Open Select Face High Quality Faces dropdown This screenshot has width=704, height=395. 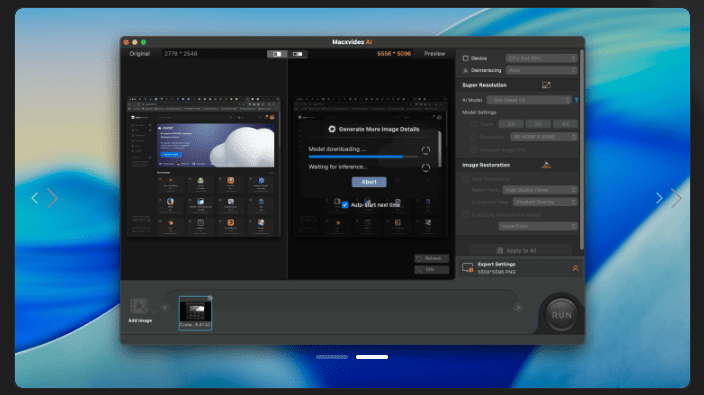pyautogui.click(x=540, y=190)
